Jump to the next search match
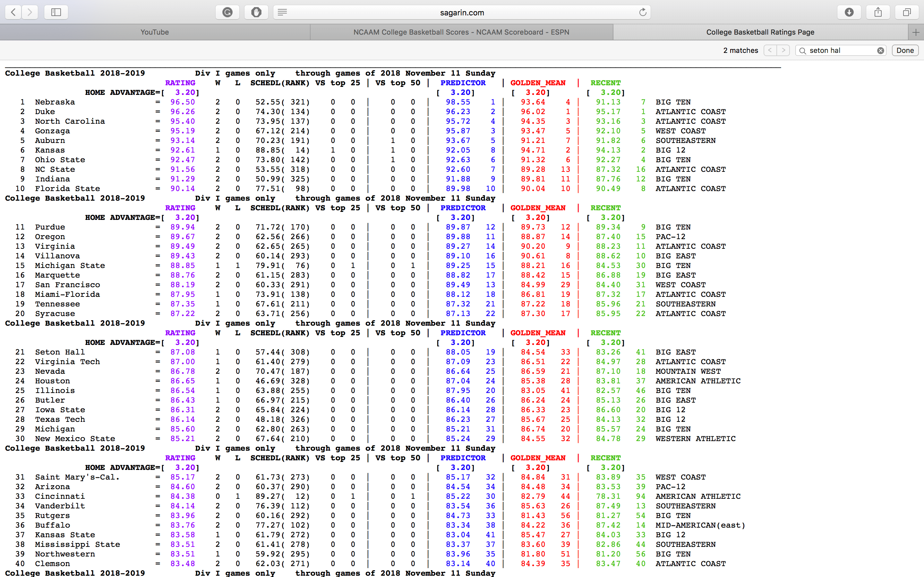This screenshot has height=577, width=924. pyautogui.click(x=784, y=50)
